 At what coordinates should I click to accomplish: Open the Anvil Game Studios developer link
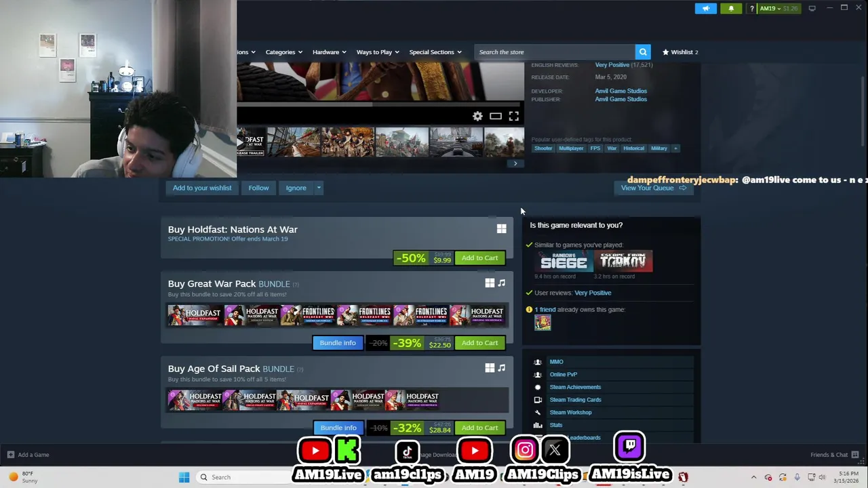tap(620, 91)
